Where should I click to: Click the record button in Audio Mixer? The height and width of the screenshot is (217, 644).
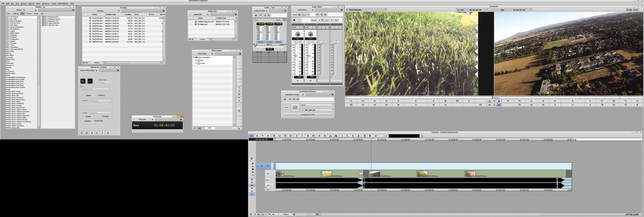[294, 20]
